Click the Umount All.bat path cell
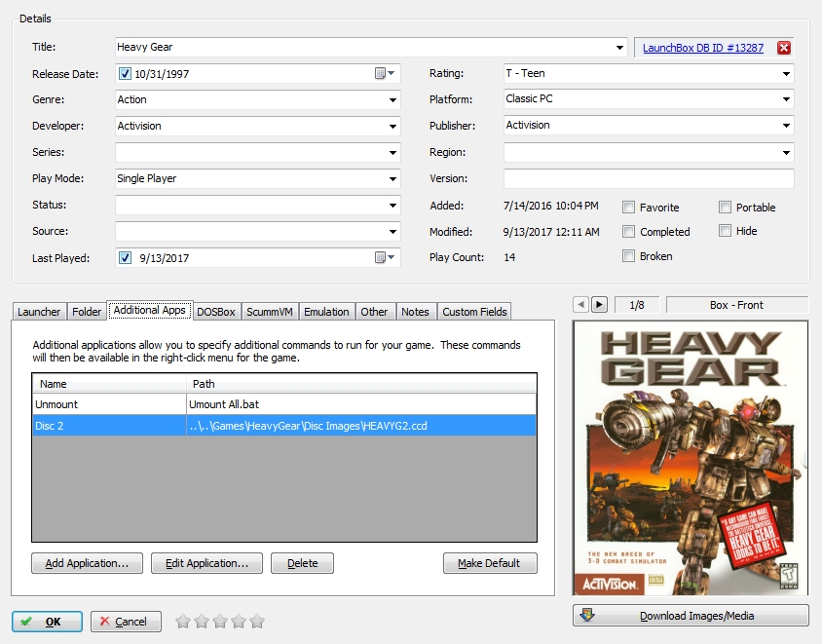 361,404
